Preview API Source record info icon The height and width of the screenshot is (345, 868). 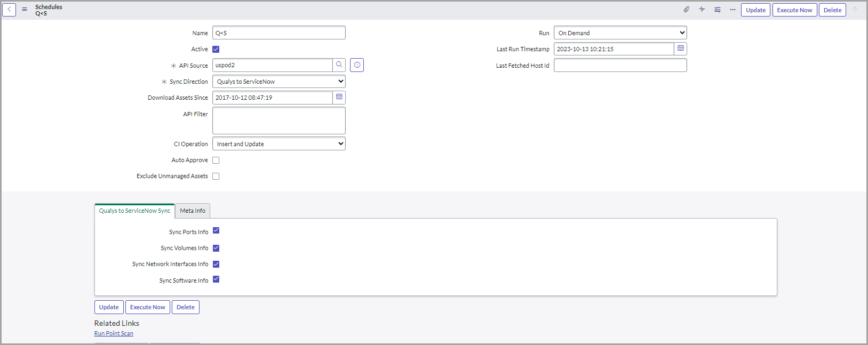click(357, 65)
